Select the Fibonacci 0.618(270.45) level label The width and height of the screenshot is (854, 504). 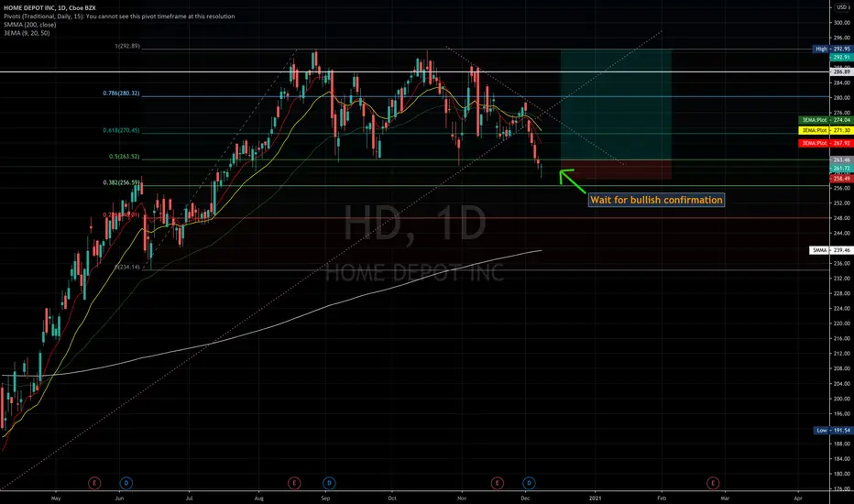pyautogui.click(x=121, y=131)
